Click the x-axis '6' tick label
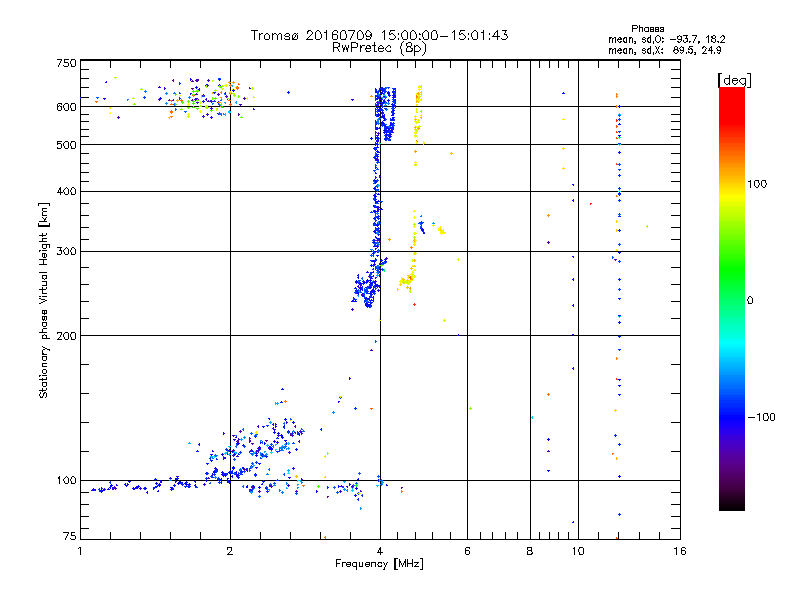This screenshot has width=800, height=600. [467, 551]
